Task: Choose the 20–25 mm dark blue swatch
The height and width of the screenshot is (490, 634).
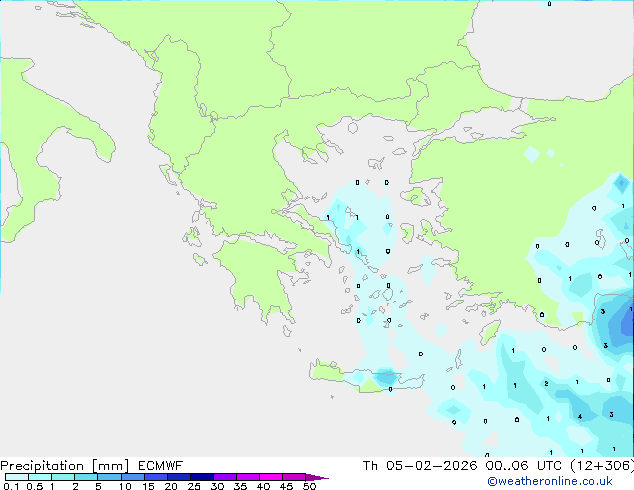Action: pyautogui.click(x=178, y=477)
